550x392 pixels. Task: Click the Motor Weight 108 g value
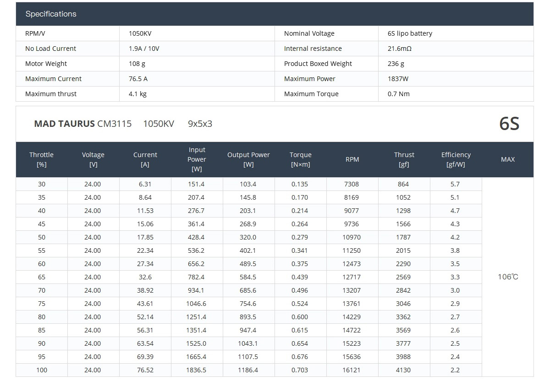point(137,64)
